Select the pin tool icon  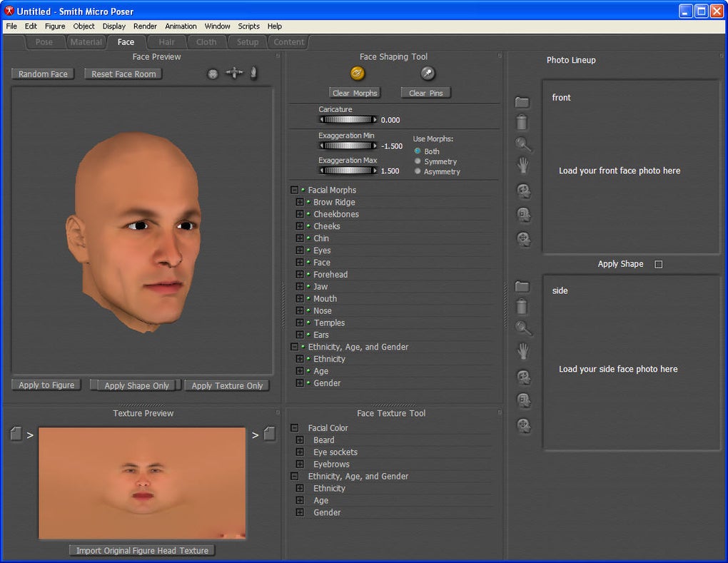[x=427, y=73]
